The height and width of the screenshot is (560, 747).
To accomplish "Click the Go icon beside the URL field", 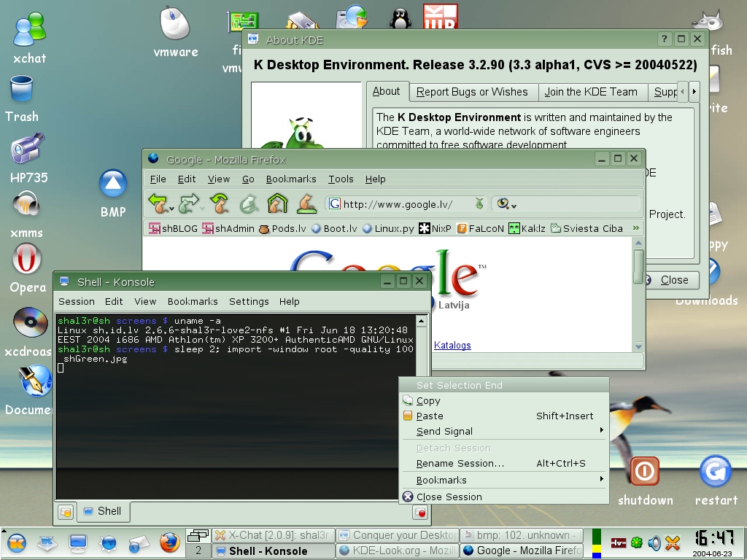I will pyautogui.click(x=479, y=204).
